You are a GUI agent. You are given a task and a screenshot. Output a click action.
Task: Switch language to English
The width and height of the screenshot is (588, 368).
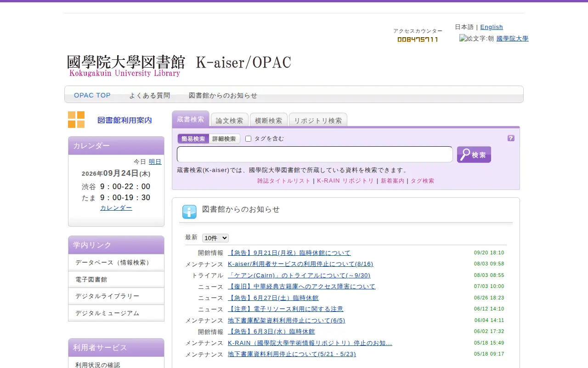pos(492,27)
